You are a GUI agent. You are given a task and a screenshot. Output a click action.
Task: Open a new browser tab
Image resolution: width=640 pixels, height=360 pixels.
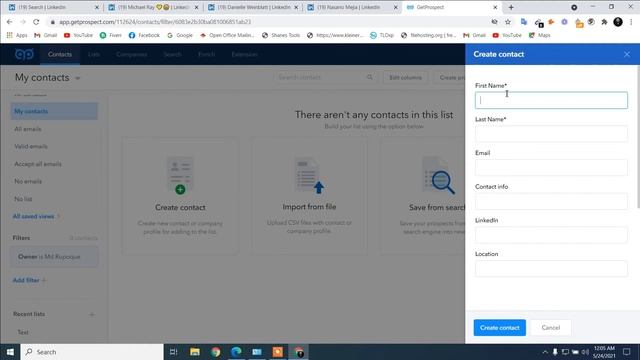[x=511, y=7]
